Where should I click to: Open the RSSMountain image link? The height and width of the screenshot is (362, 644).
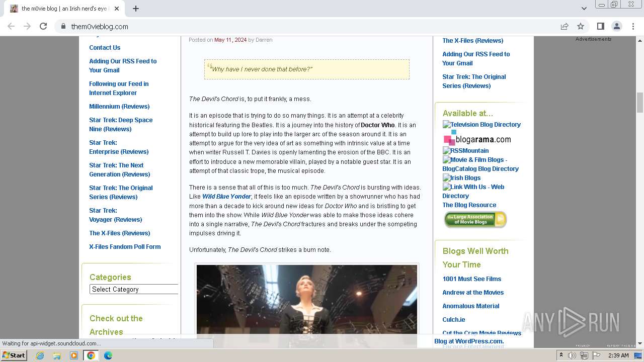tap(465, 151)
